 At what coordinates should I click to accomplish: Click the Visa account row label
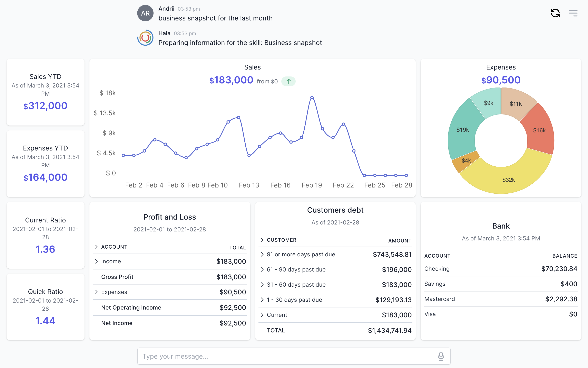click(430, 314)
